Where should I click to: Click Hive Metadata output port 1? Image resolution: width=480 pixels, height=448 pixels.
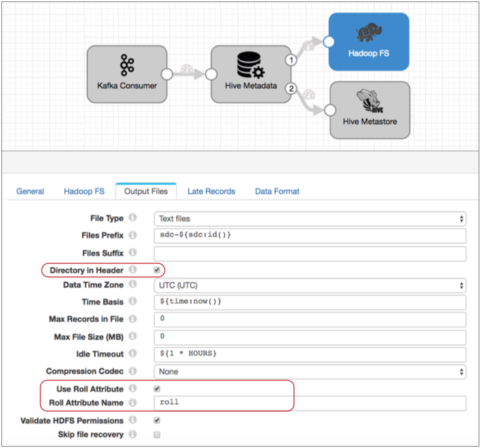click(291, 60)
